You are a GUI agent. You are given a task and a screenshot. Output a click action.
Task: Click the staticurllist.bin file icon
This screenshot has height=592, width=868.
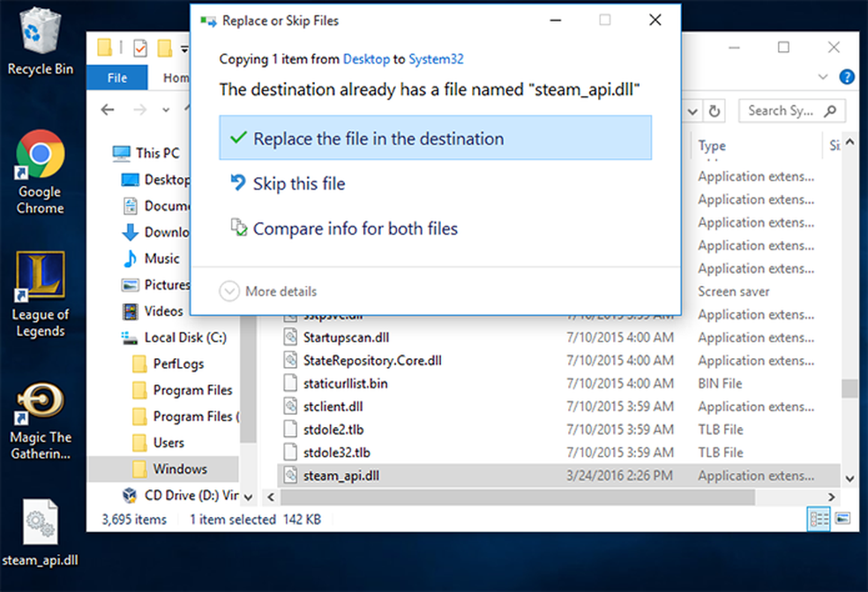tap(290, 383)
